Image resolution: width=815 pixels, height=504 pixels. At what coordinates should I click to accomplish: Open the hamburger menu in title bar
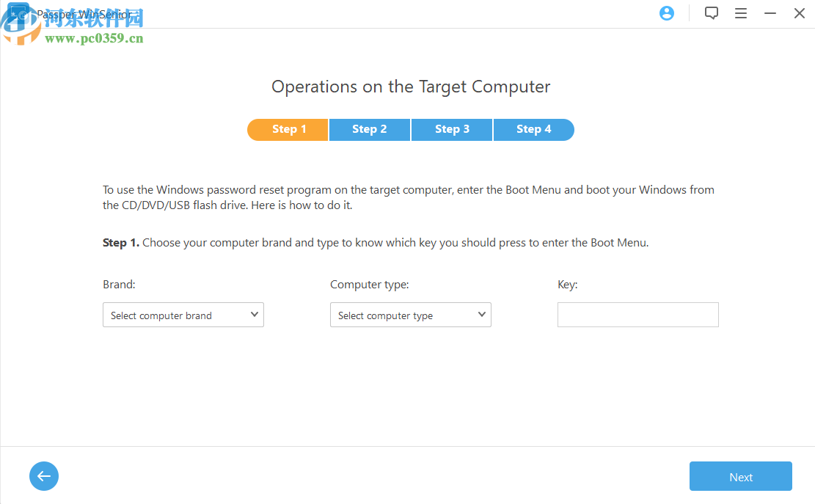pyautogui.click(x=741, y=13)
